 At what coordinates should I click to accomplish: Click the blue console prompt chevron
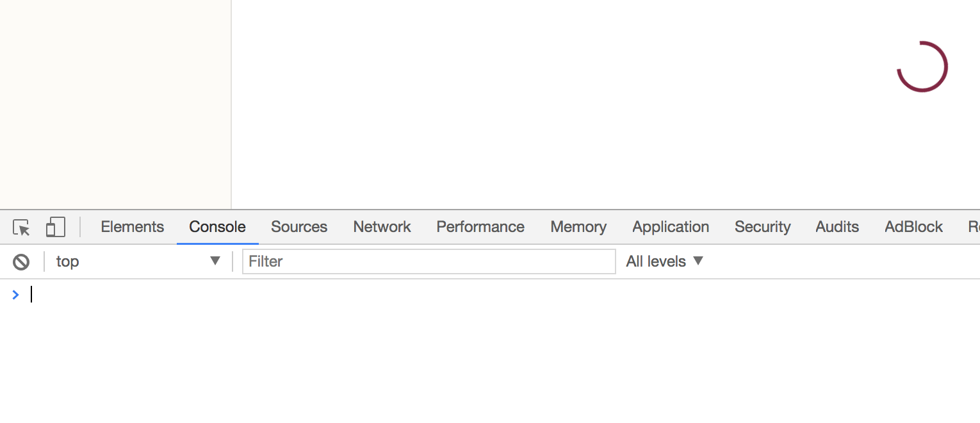point(15,294)
